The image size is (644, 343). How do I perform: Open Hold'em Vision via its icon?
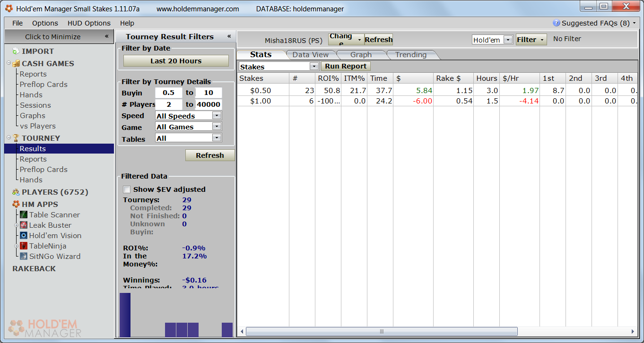pos(24,236)
